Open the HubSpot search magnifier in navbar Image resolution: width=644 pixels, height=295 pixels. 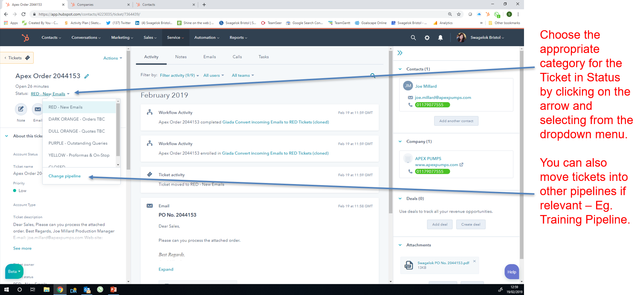click(x=413, y=37)
